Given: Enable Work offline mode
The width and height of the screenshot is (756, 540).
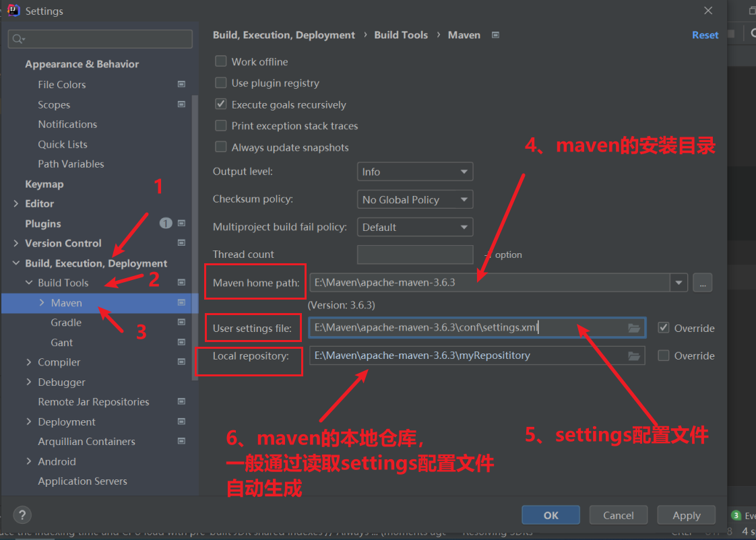Looking at the screenshot, I should click(x=220, y=61).
